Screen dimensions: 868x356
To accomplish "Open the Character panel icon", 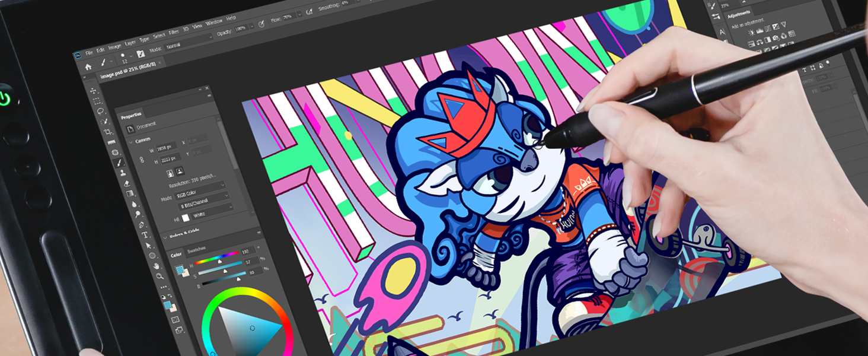I will (722, 32).
